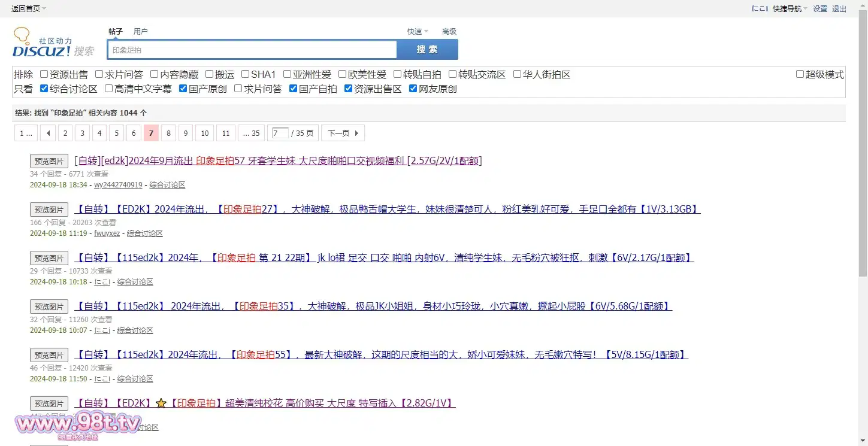868x446 pixels.
Task: Go to results page 11
Action: click(x=225, y=133)
